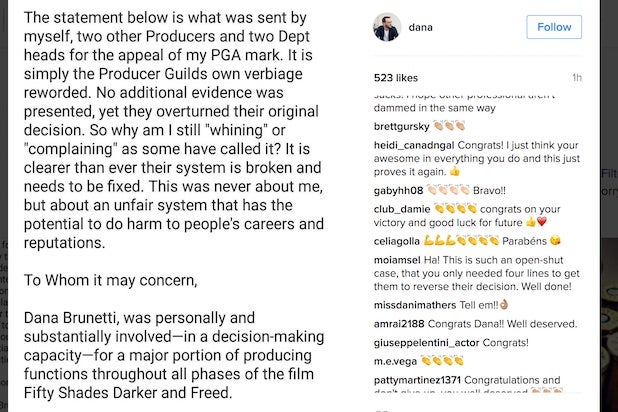View the 523 likes list
618x412 pixels.
pos(397,77)
